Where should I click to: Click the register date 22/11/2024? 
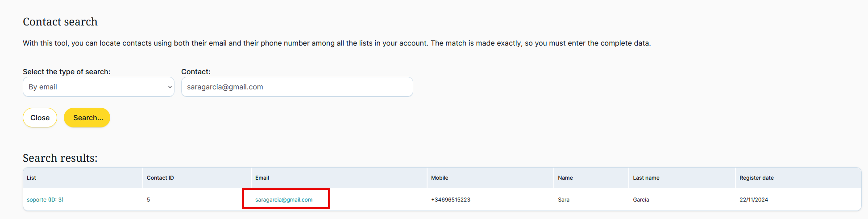(x=754, y=200)
